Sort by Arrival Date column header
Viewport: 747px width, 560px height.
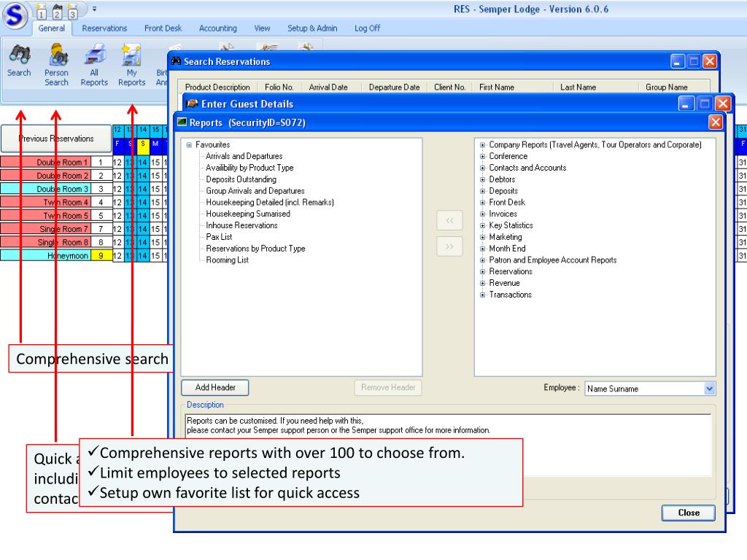[328, 87]
